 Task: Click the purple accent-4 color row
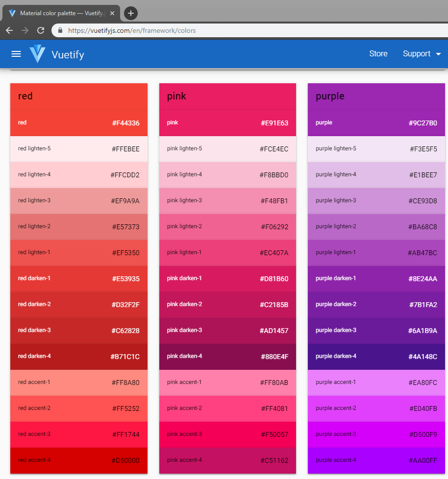click(376, 460)
